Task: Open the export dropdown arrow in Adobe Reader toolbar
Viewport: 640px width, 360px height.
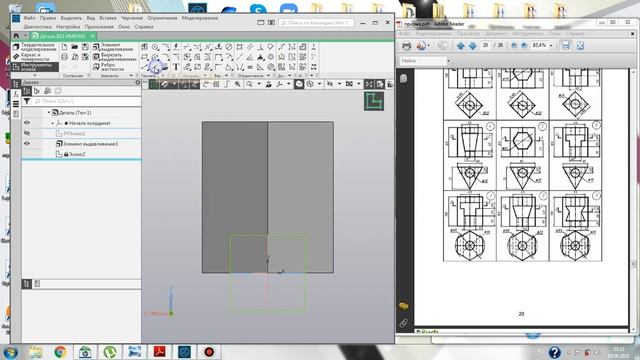Action: (x=429, y=46)
